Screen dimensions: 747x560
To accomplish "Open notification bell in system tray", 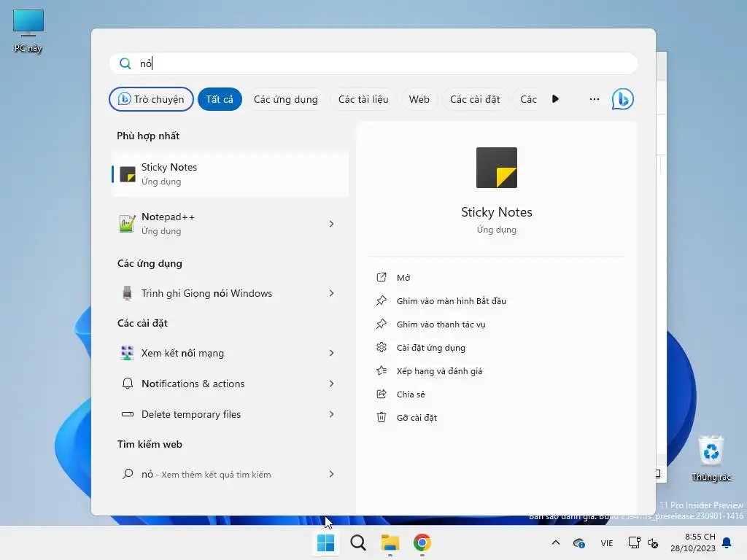I will 727,542.
